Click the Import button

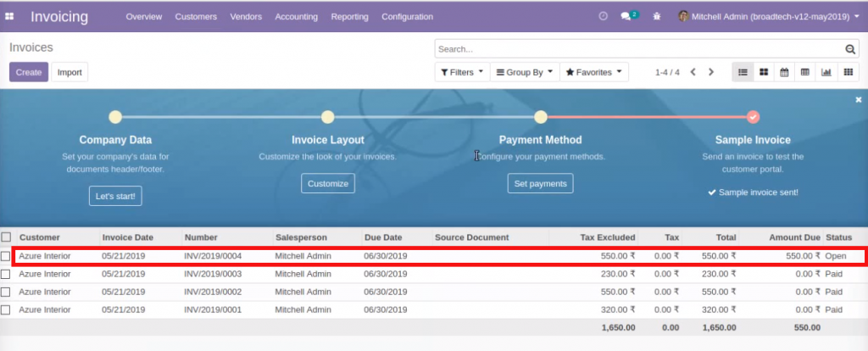click(x=70, y=72)
